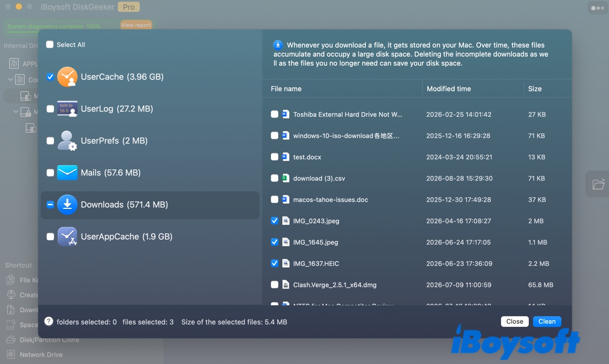Sort by the File name column header
Screen dimensions: 609x364
click(x=286, y=89)
